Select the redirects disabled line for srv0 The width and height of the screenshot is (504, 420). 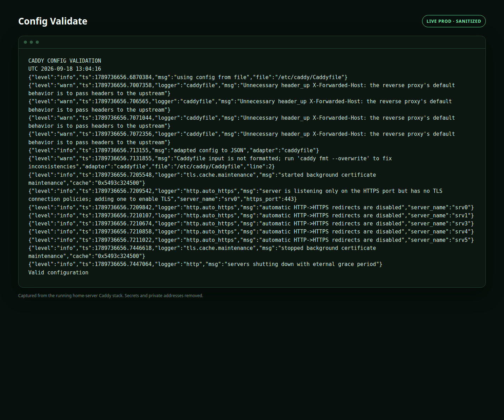coord(251,207)
